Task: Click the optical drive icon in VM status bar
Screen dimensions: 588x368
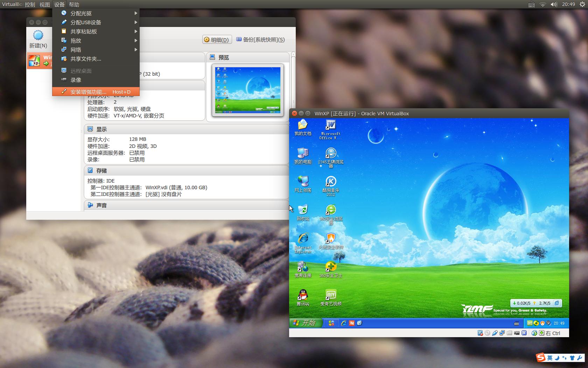Action: click(x=487, y=333)
